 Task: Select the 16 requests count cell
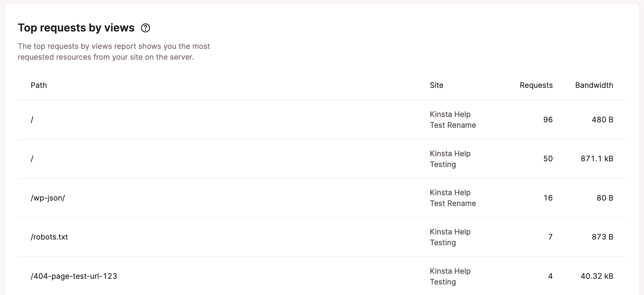548,198
